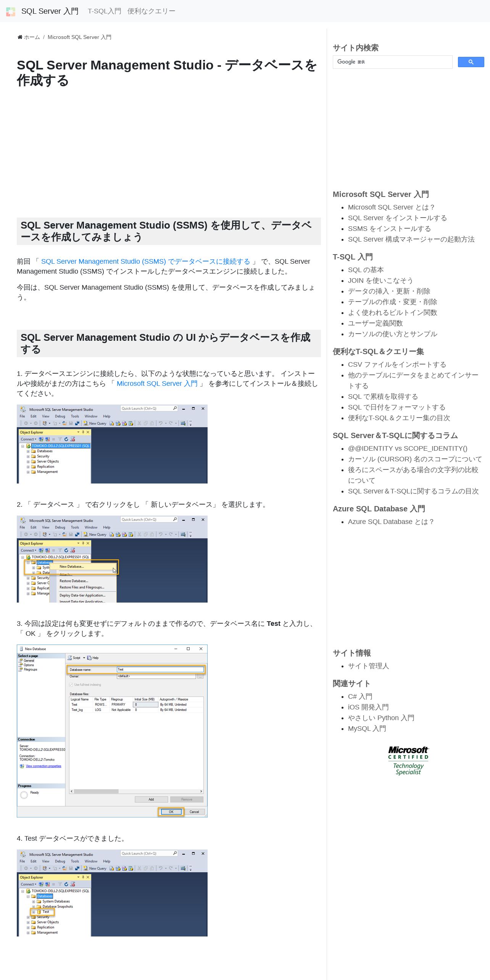
Task: Open the データの挿入・更新・削除 link
Action: point(389,291)
